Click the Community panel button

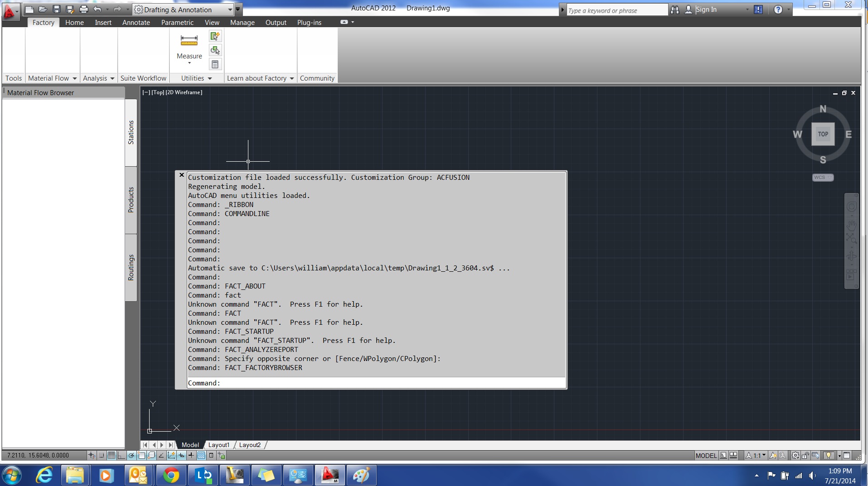tap(317, 78)
